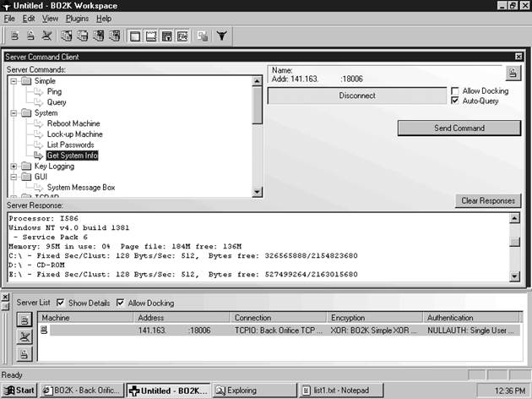532x399 pixels.
Task: Click the first server icon in the top toolbar
Action: pos(15,36)
